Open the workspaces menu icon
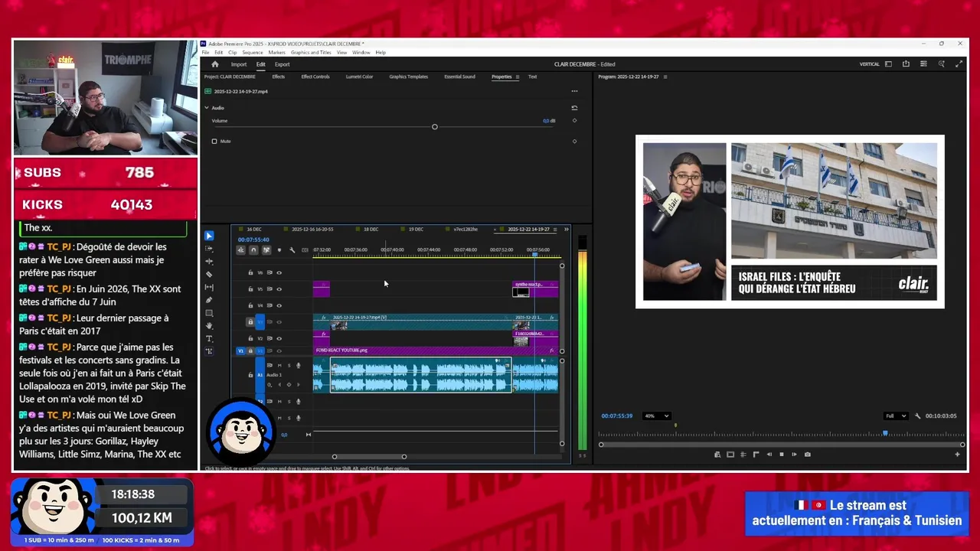Image resolution: width=980 pixels, height=551 pixels. click(889, 64)
